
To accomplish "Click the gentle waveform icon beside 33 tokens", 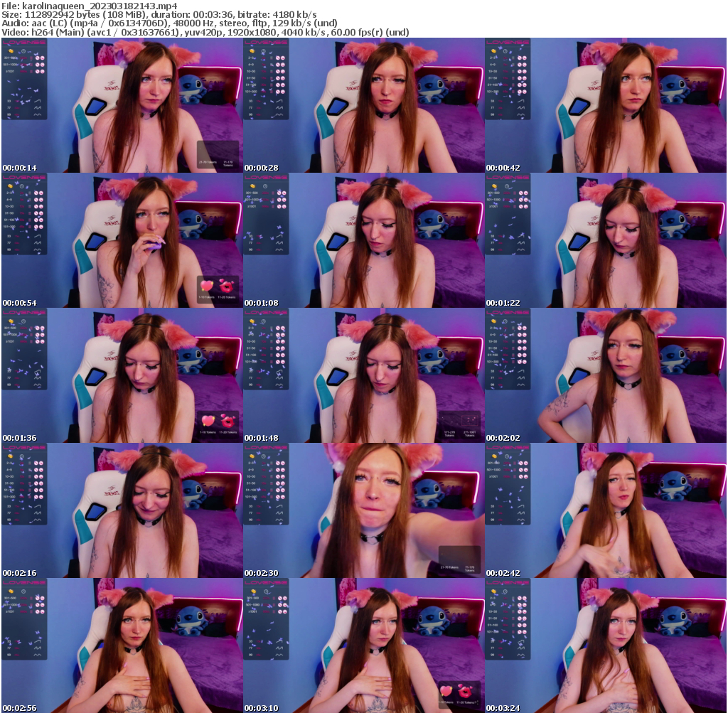I will coord(38,102).
